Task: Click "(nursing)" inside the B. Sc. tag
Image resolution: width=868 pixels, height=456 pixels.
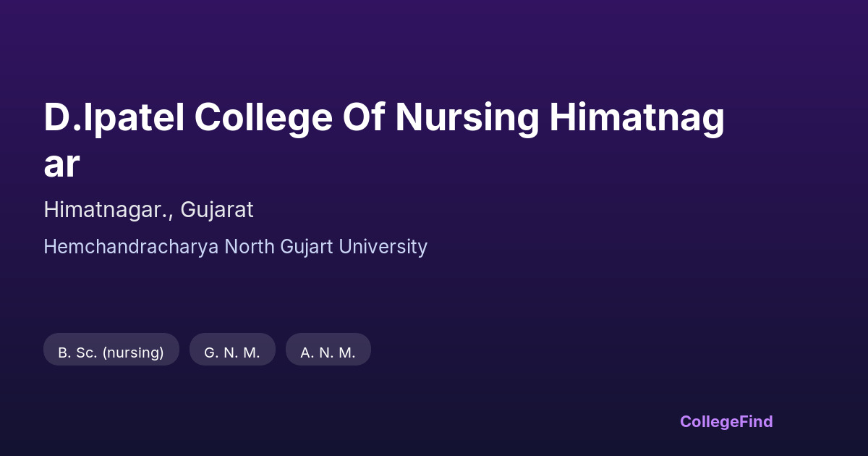Action: (x=133, y=352)
